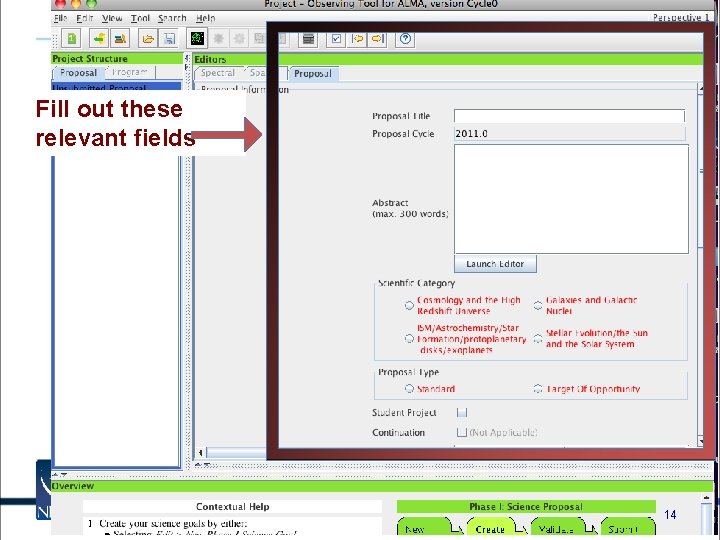Tick the Continuation checkbox
Viewport: 720px width, 540px height.
[462, 432]
